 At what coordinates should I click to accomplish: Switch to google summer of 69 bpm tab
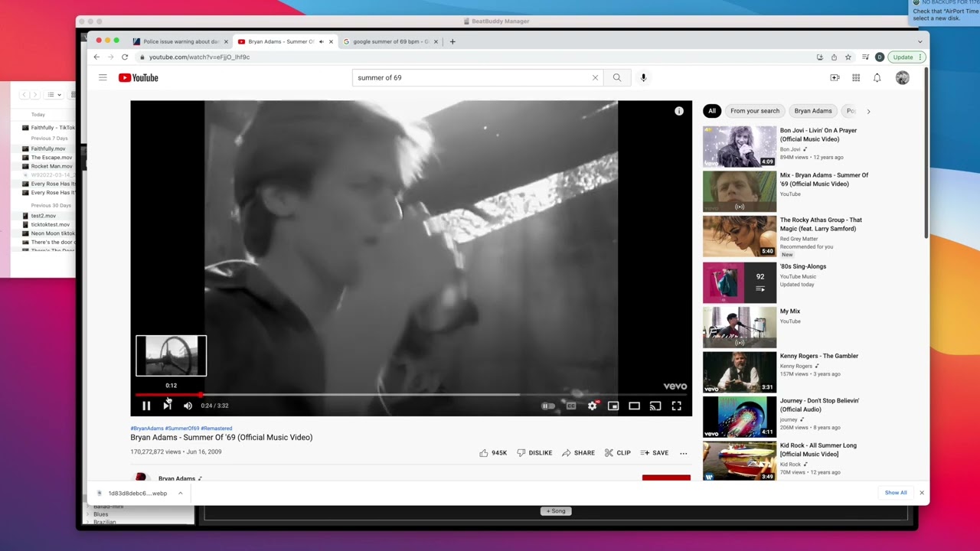pos(390,41)
